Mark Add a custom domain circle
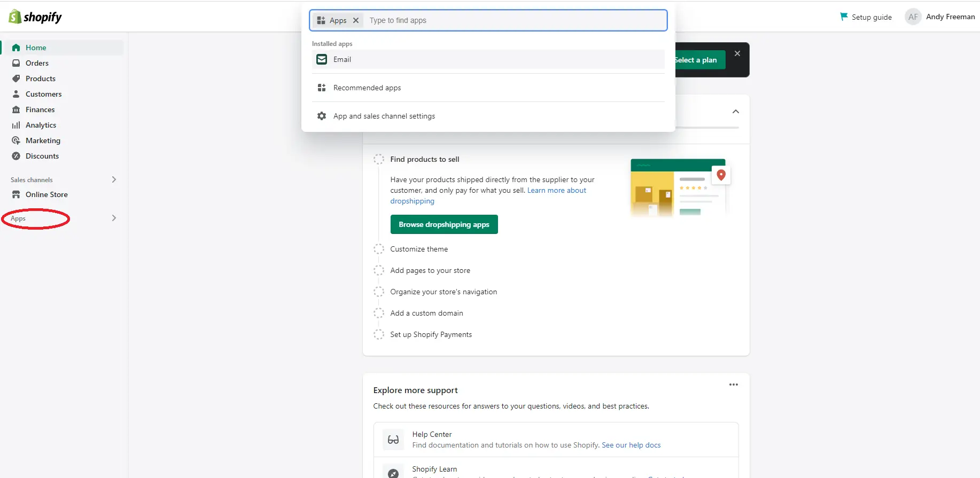The image size is (980, 478). (379, 313)
